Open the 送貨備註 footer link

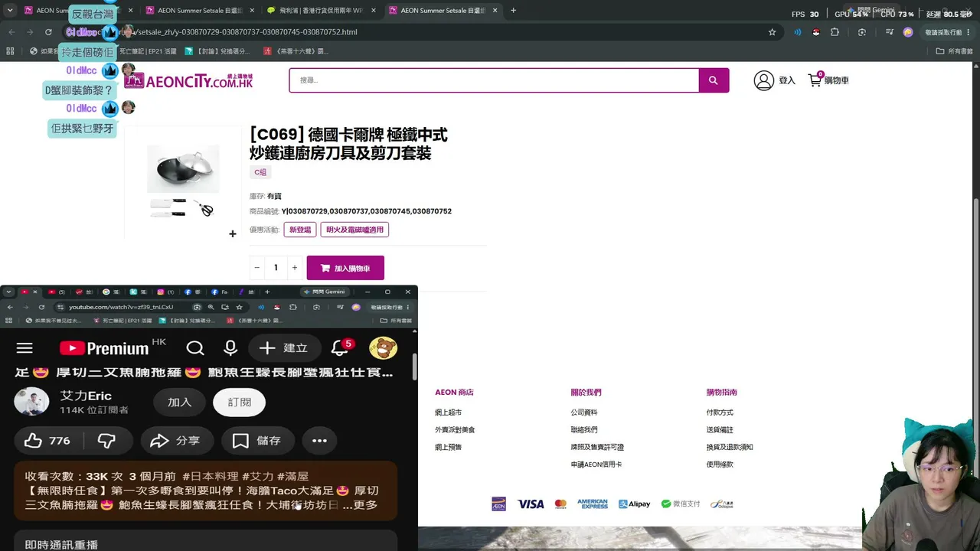coord(720,430)
